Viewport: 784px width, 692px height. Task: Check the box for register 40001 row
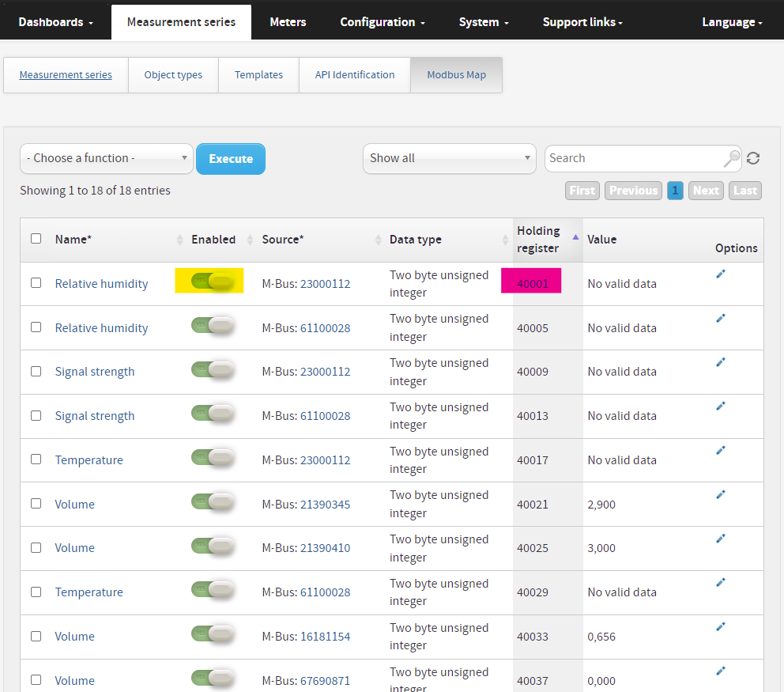(x=36, y=282)
